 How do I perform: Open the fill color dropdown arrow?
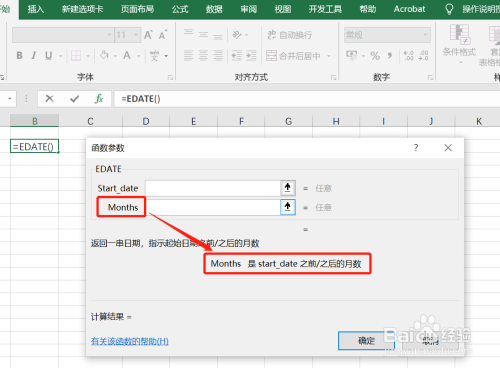[x=115, y=56]
